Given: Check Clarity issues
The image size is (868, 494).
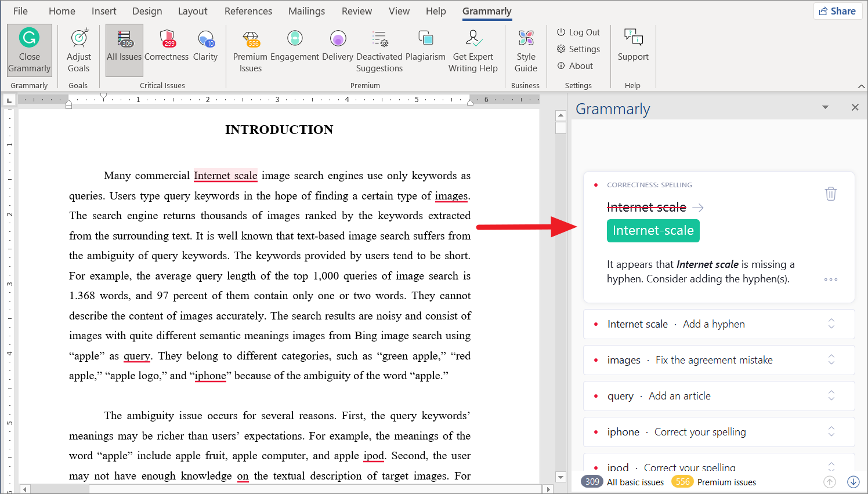Looking at the screenshot, I should (205, 50).
